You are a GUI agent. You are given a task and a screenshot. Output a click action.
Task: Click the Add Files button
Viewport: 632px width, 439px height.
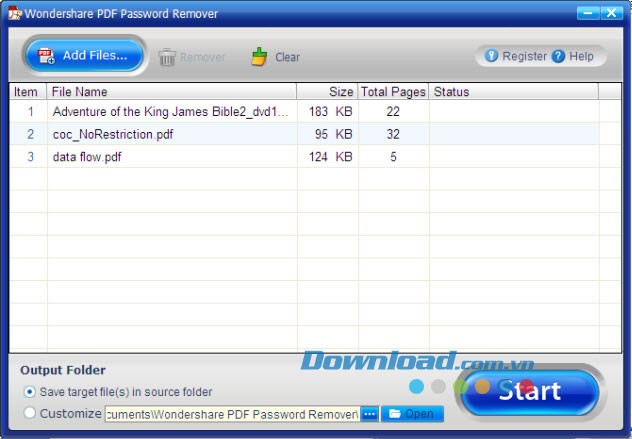(x=85, y=56)
